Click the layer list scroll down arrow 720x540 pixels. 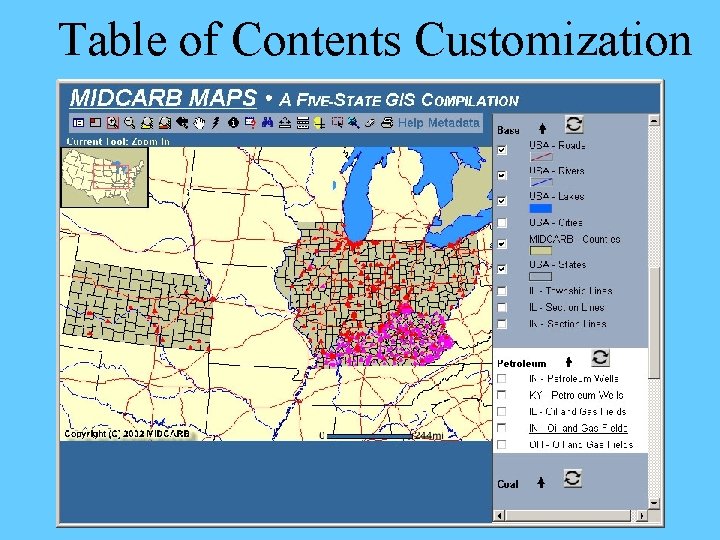coord(654,504)
